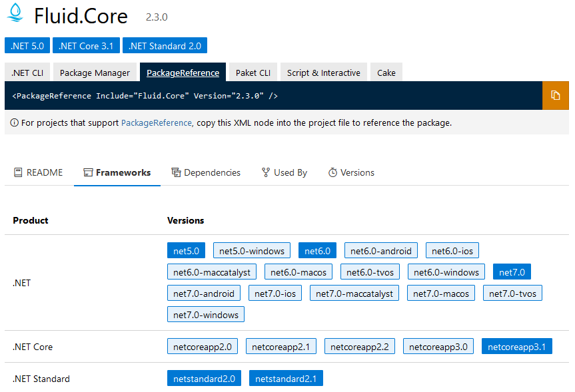Select the netcoreapp3.0 badge
This screenshot has width=575, height=392.
[438, 346]
